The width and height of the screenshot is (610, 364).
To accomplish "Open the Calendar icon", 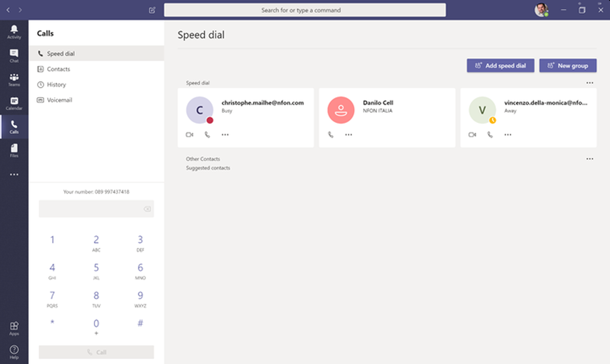I will (14, 103).
